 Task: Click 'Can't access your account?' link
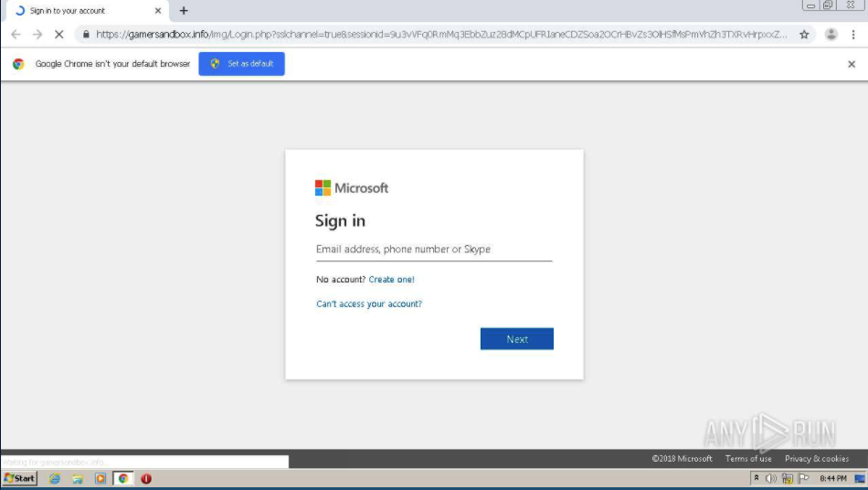point(369,304)
